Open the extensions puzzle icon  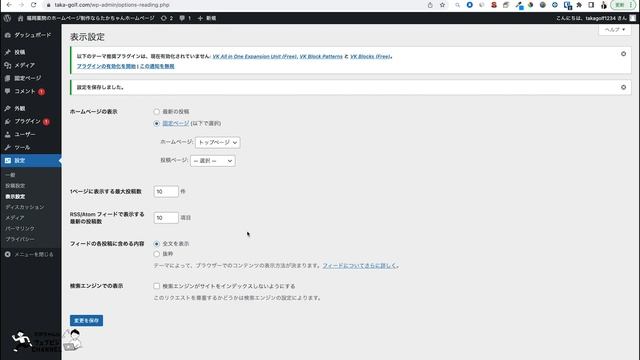coord(579,5)
